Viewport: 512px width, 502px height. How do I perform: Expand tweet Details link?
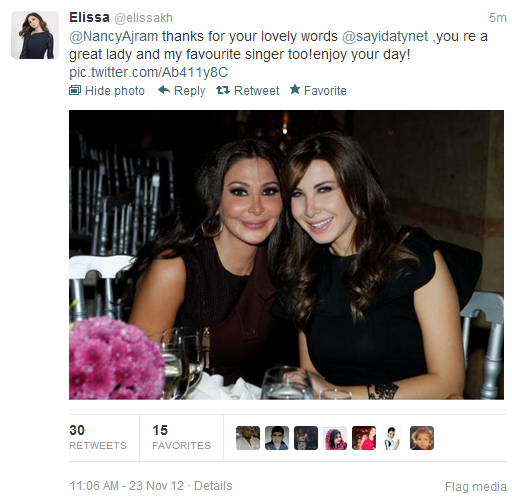pyautogui.click(x=213, y=486)
